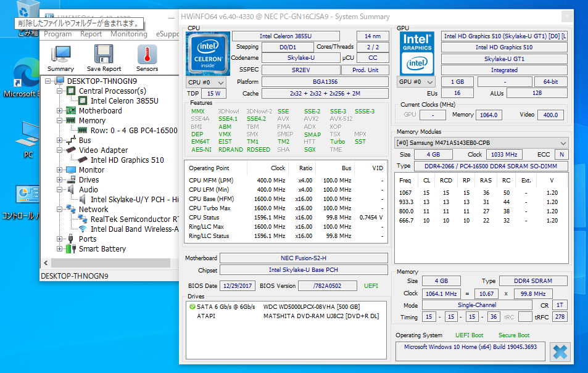The width and height of the screenshot is (588, 373).
Task: Click the Intel Celeron logo image
Action: click(207, 54)
